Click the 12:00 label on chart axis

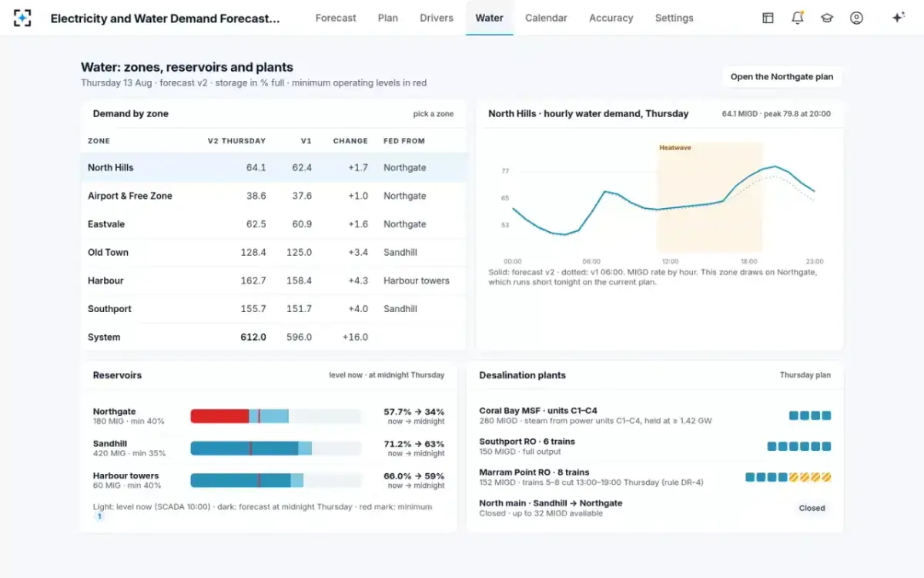pyautogui.click(x=670, y=261)
